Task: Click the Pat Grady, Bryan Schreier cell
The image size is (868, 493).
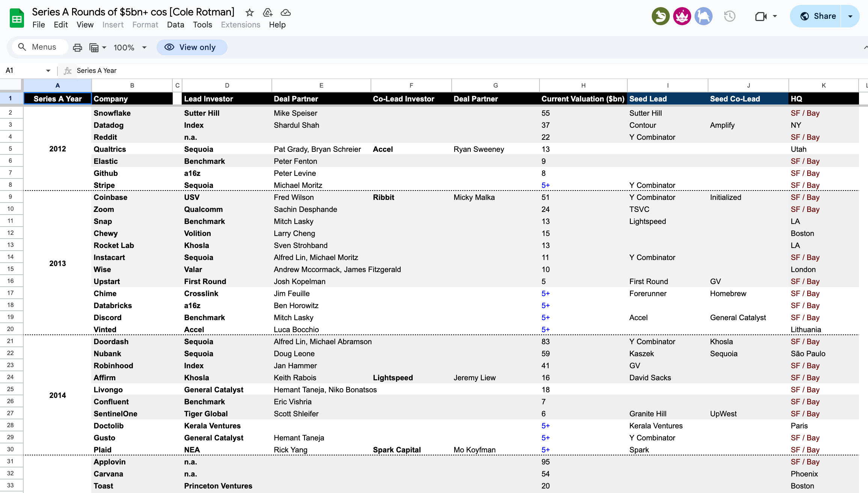Action: tap(321, 149)
